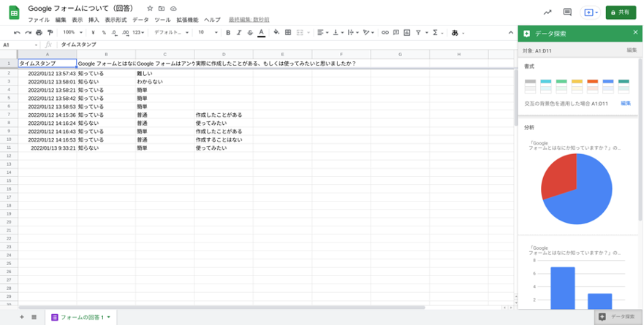Open the 表示 menu
Viewport: 644px width, 325px height.
tap(77, 20)
